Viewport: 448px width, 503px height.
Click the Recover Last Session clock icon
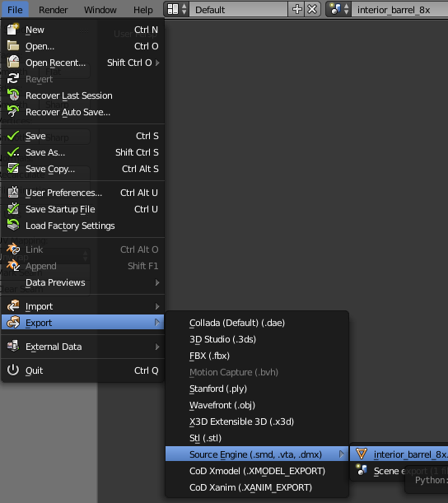pos(13,95)
